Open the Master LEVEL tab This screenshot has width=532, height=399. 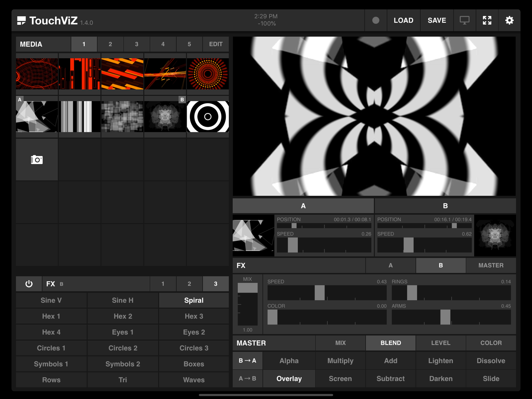pos(441,343)
